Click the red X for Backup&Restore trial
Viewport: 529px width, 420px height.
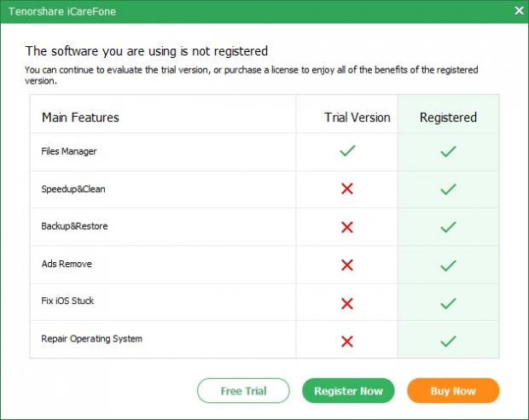coord(346,227)
